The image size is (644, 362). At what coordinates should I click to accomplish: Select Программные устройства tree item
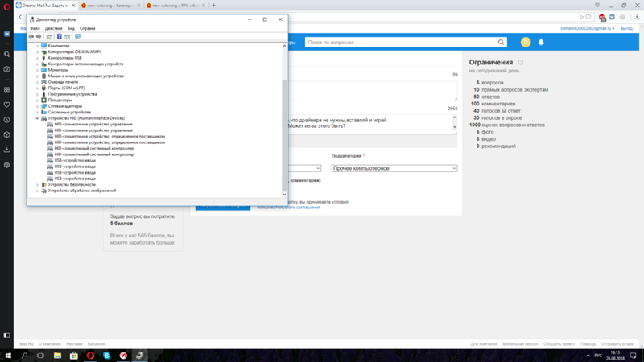(x=72, y=94)
